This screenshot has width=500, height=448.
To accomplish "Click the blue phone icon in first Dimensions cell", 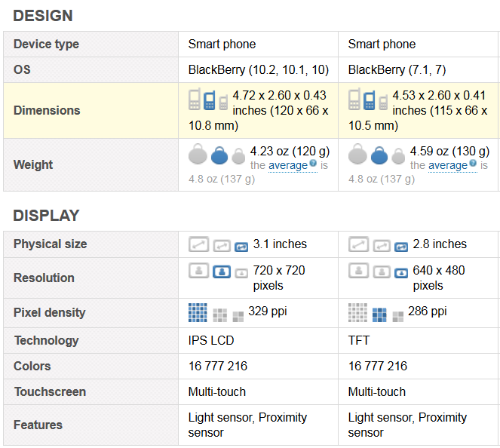I will pyautogui.click(x=210, y=100).
